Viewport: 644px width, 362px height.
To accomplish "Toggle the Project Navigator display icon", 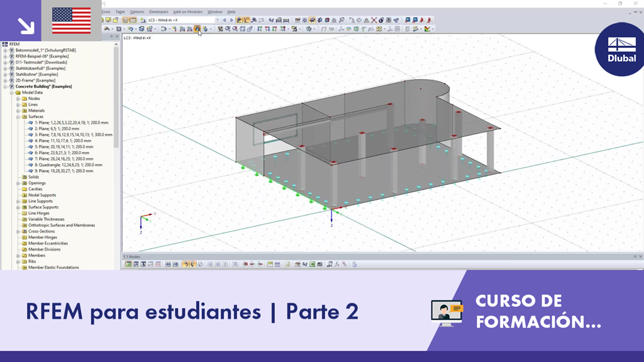I will 125,20.
